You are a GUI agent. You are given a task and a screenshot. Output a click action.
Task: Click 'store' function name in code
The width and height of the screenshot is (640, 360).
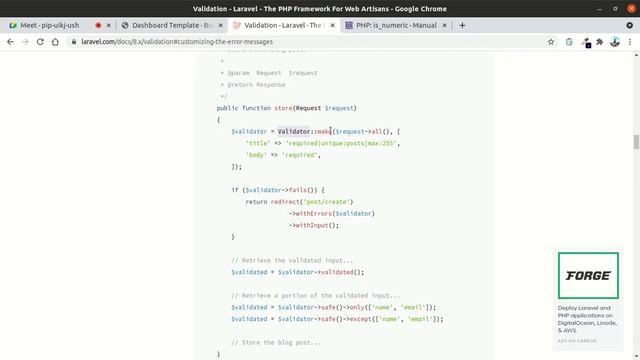(283, 108)
